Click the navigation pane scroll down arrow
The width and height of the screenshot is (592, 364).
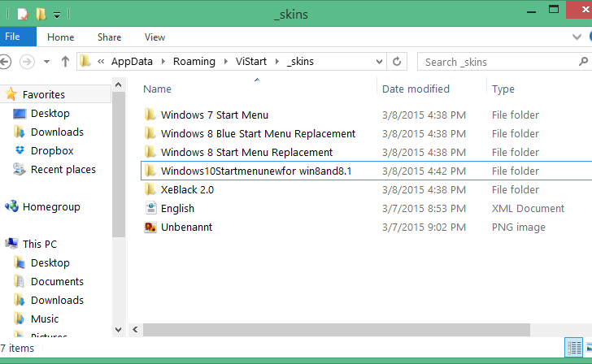coord(119,329)
